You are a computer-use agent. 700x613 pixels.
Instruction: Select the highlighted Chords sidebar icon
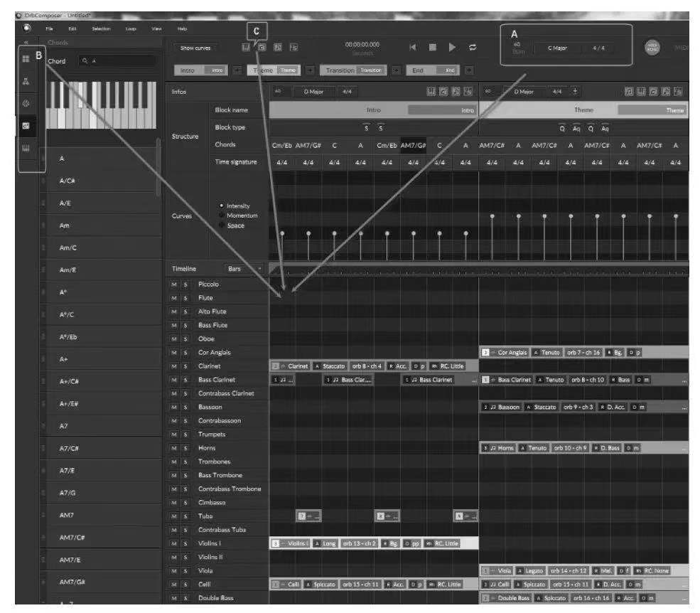point(26,126)
